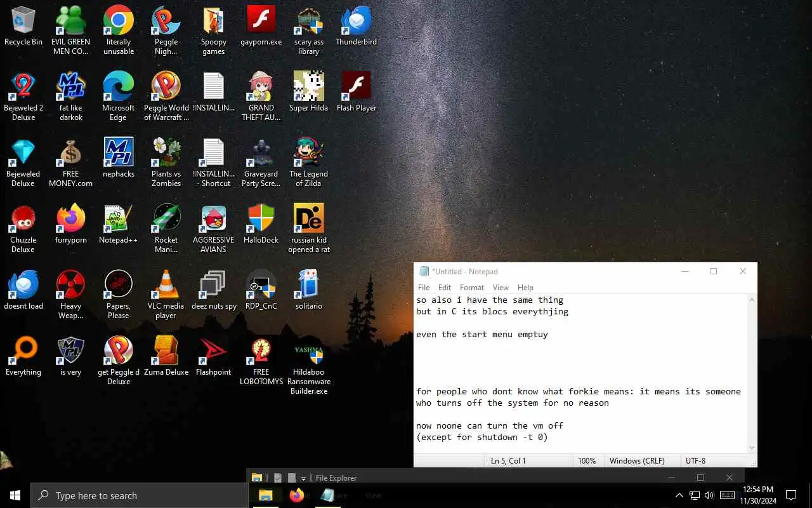Click Notepad scrollbar down arrow
The image size is (812, 508).
click(x=752, y=447)
